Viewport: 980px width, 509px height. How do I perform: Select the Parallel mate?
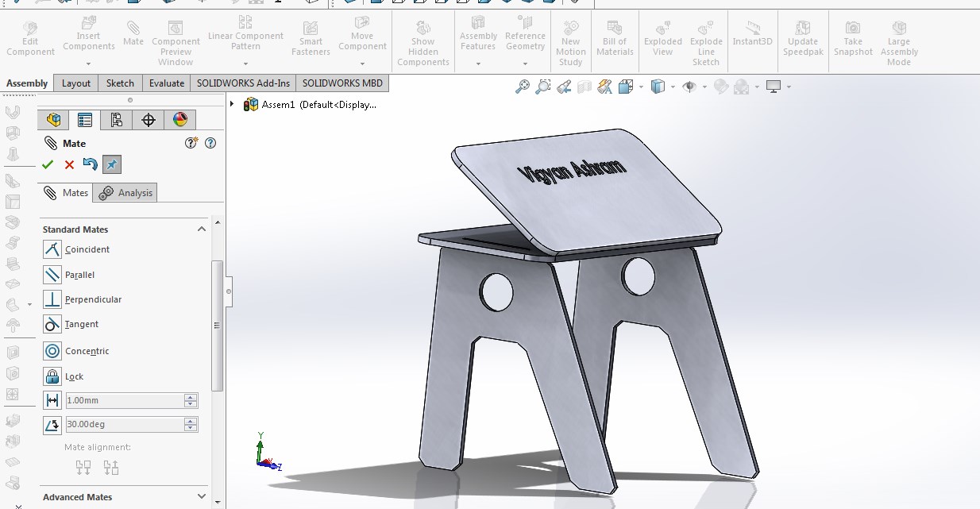[x=69, y=275]
